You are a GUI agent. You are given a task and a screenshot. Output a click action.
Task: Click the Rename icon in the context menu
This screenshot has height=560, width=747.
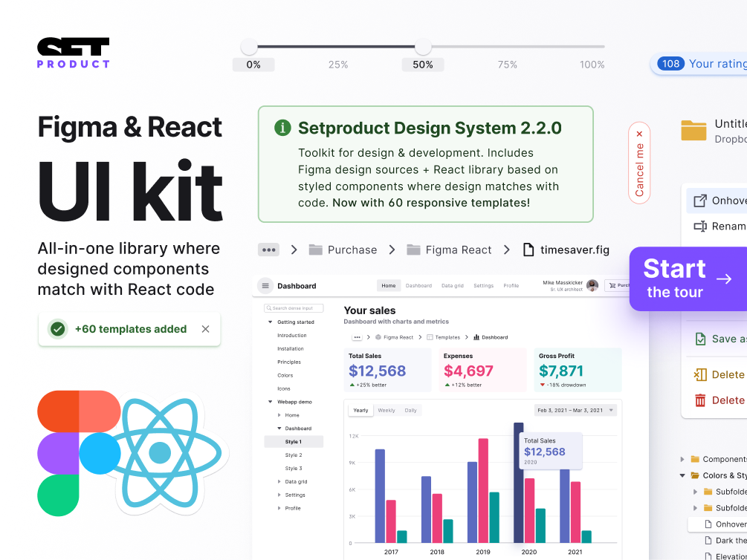700,227
